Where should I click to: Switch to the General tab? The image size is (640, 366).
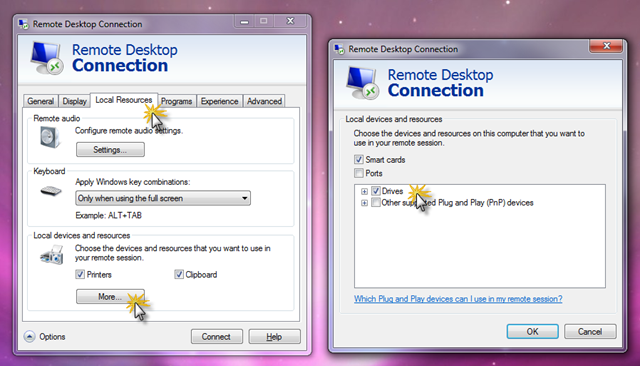point(40,101)
